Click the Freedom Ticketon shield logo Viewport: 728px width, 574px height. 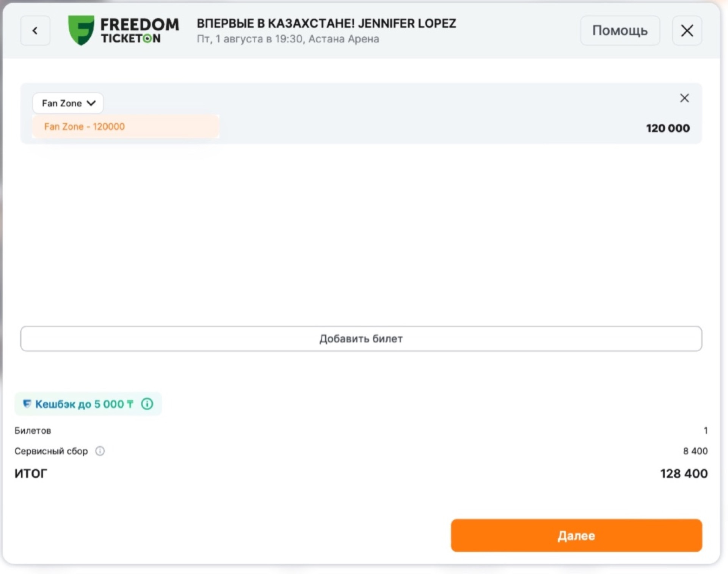tap(81, 30)
